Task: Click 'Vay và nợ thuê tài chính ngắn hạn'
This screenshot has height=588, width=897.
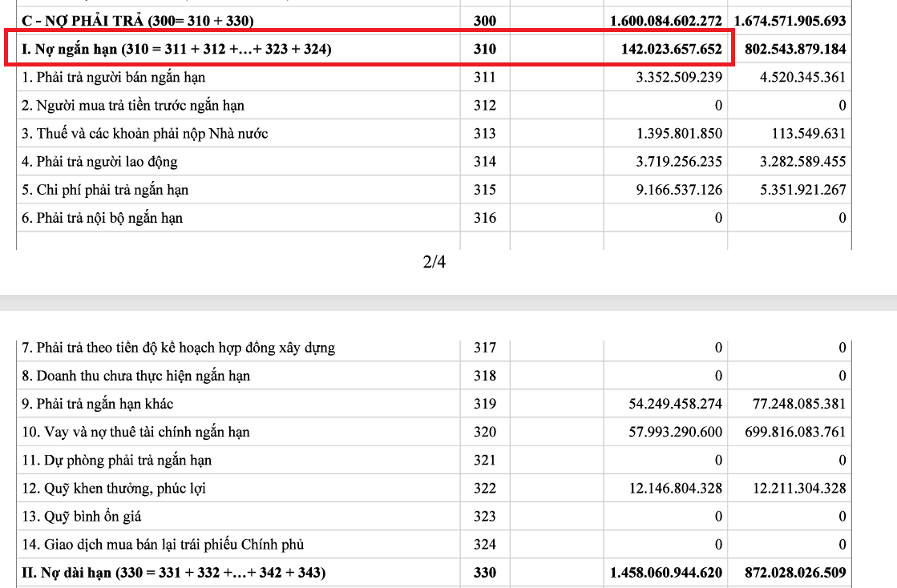Action: click(x=135, y=432)
